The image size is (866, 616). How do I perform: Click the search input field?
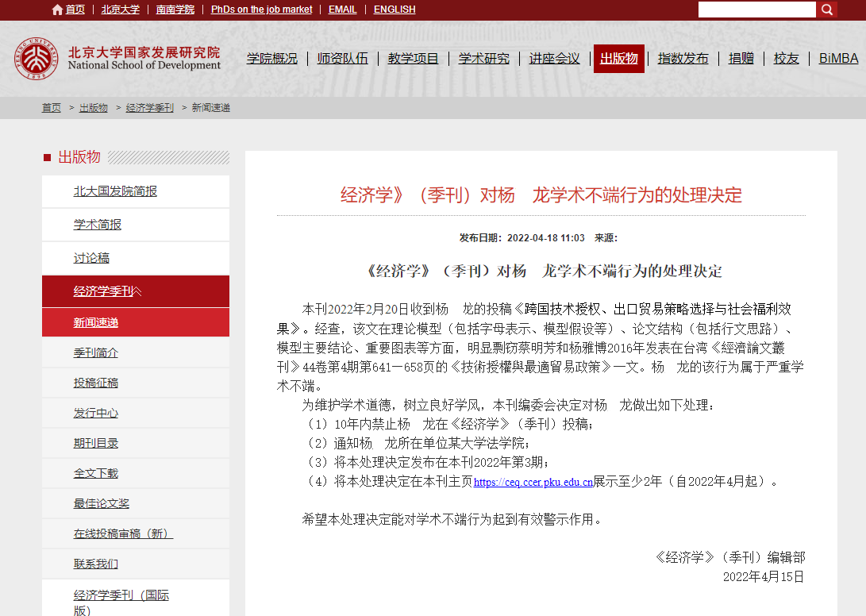tap(756, 10)
